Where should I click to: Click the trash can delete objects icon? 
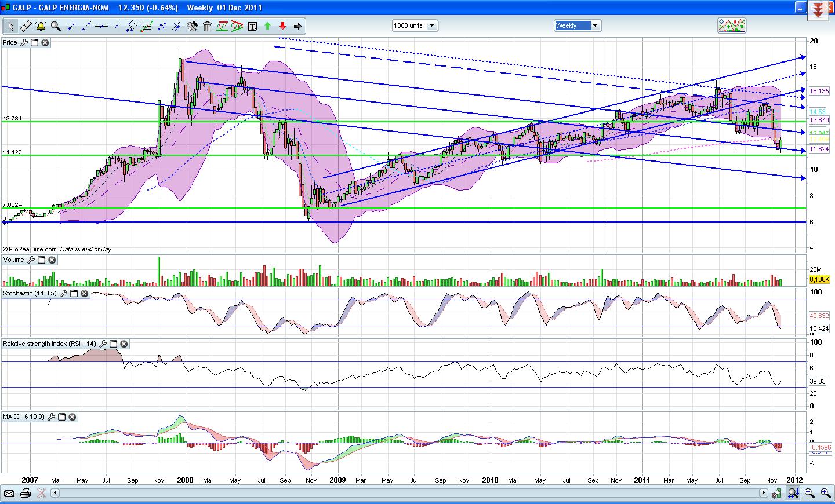[207, 26]
